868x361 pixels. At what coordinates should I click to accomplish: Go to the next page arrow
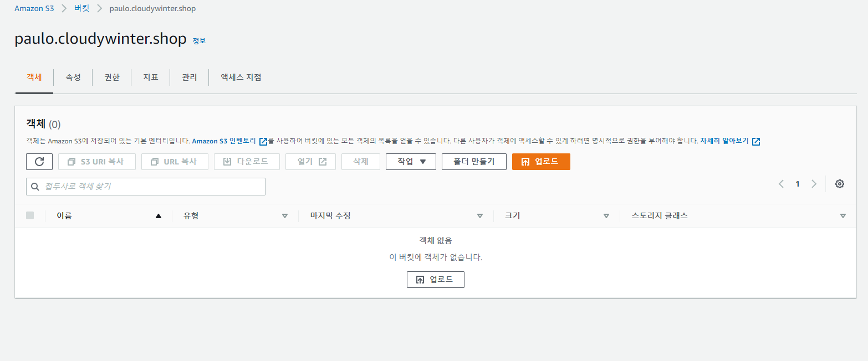click(814, 184)
